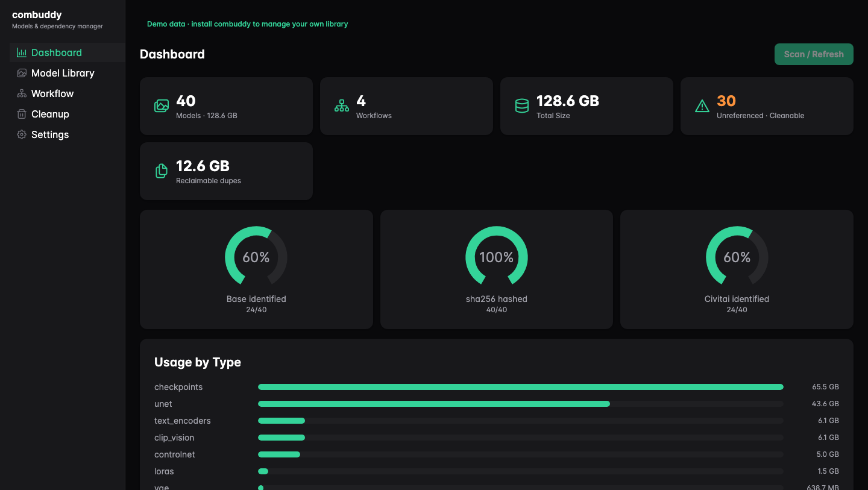Click the Dashboard page heading

(172, 54)
